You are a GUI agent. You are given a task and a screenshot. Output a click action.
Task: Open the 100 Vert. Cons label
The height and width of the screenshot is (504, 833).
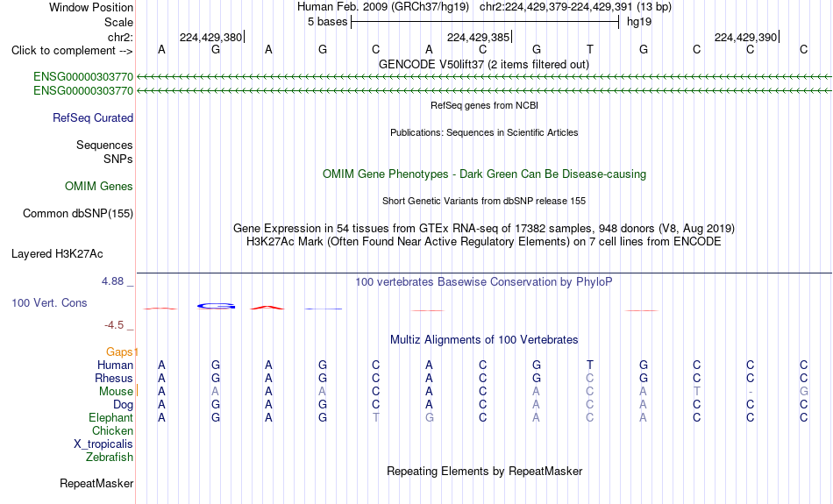(x=49, y=302)
